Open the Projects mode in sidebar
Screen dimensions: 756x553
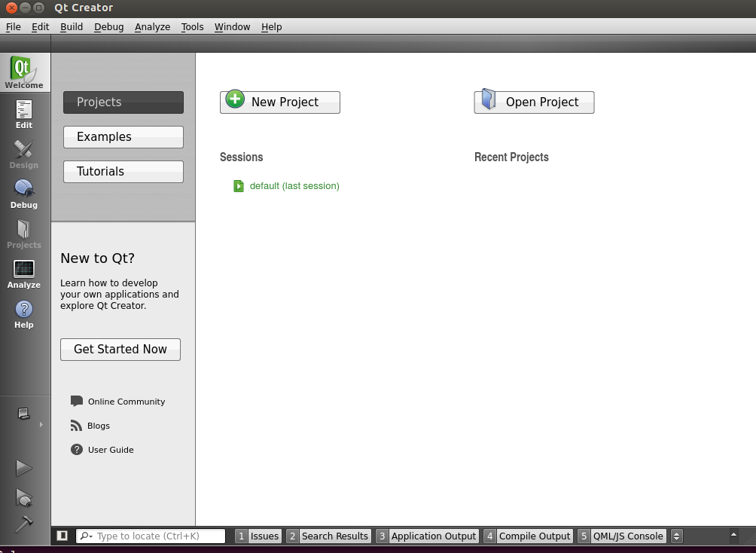(x=24, y=234)
